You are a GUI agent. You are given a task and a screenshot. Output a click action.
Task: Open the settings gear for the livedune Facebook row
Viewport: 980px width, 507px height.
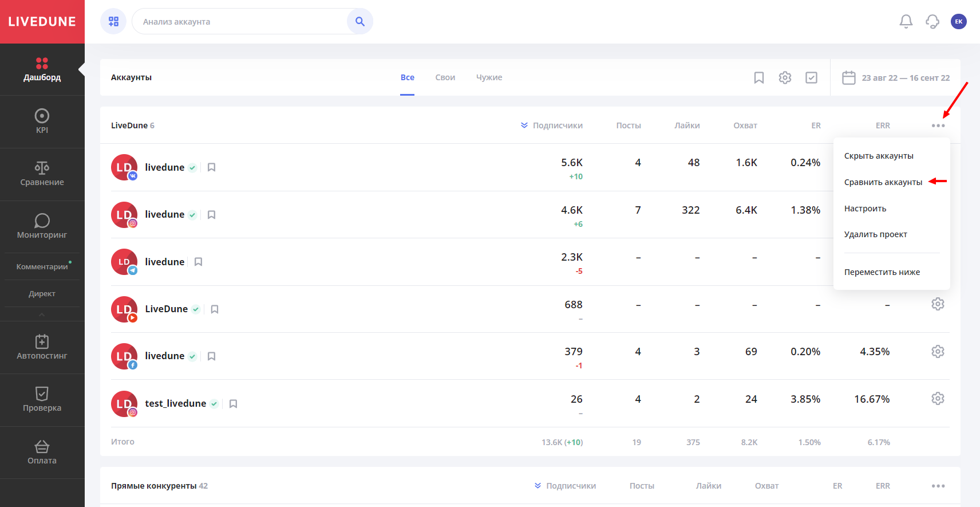tap(938, 351)
